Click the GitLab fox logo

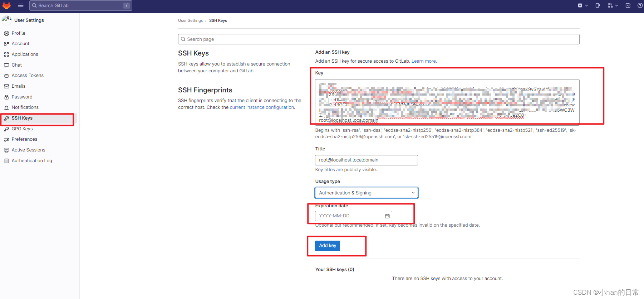[x=6, y=5]
